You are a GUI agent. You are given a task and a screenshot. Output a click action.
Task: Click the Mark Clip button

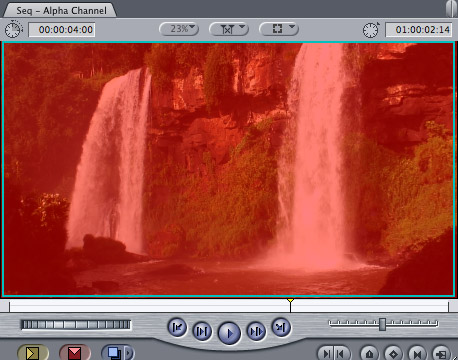tap(417, 354)
